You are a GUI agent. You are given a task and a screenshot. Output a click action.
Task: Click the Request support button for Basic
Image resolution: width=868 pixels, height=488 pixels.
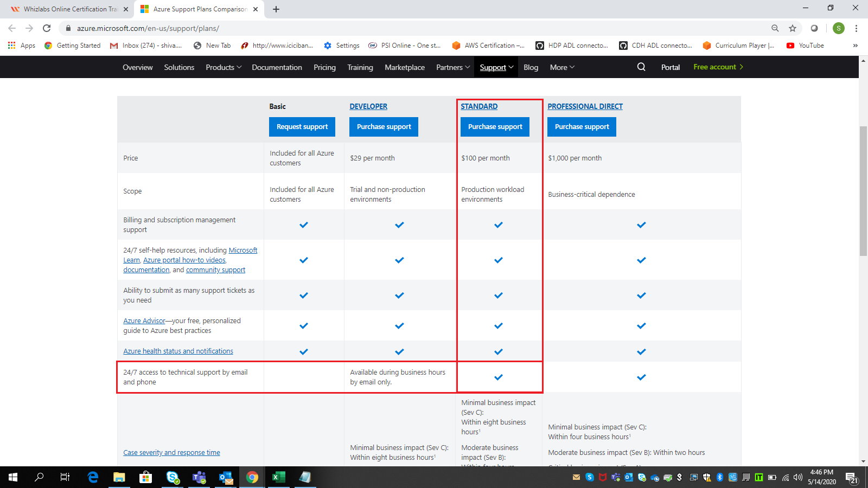[302, 127]
